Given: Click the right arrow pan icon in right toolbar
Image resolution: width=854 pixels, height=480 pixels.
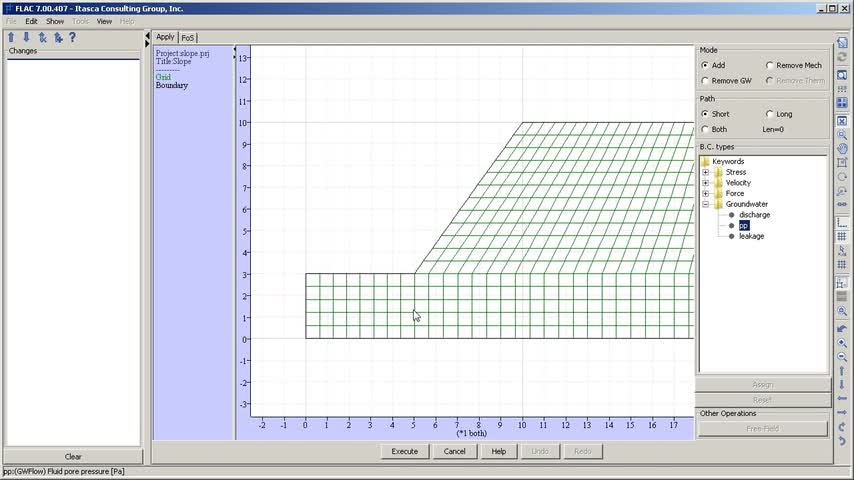Looking at the screenshot, I should (x=842, y=412).
